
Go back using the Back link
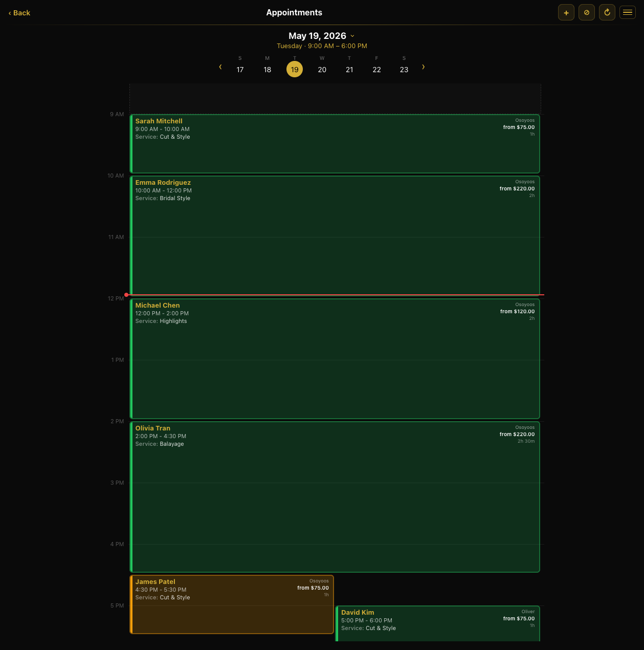pyautogui.click(x=19, y=13)
